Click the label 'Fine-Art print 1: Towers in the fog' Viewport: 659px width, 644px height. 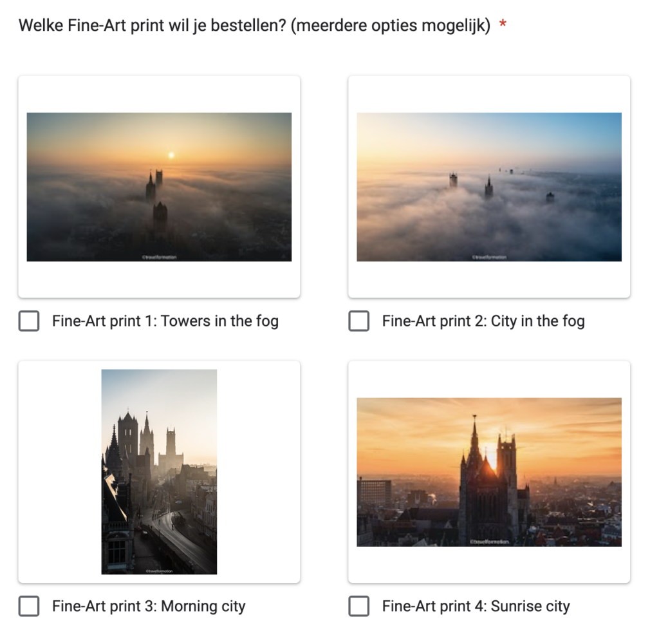pos(165,321)
